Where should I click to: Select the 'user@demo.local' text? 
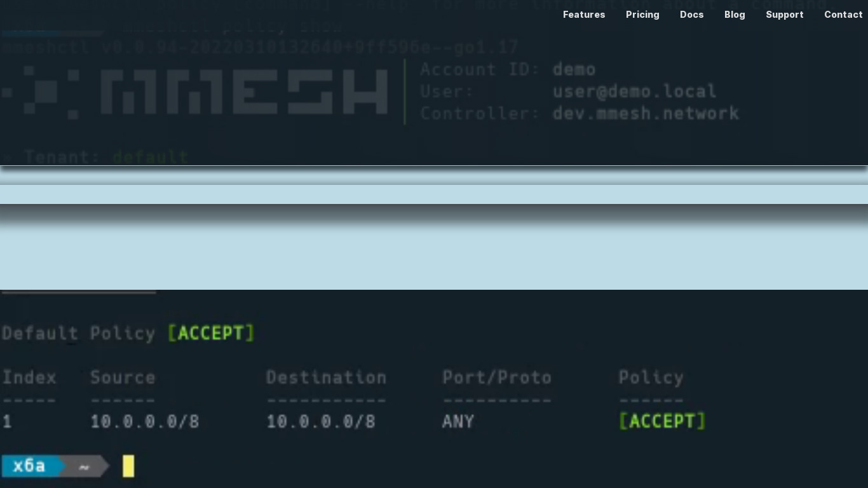coord(634,91)
